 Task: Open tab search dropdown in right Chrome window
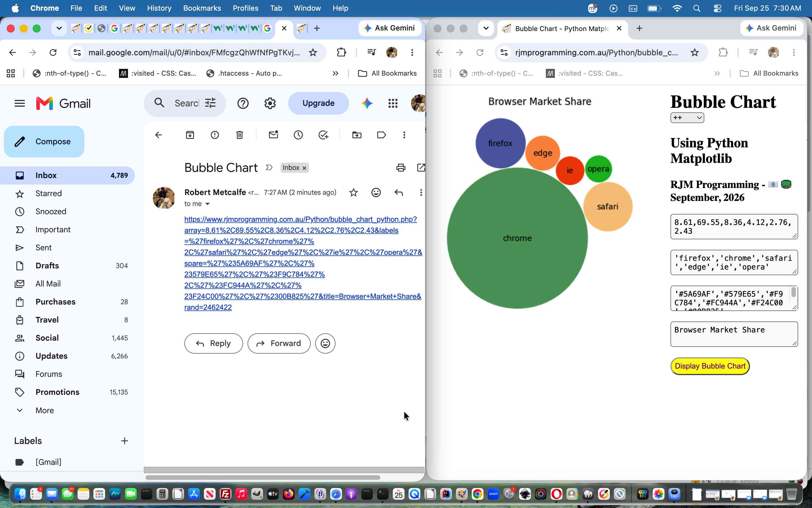[x=486, y=28]
